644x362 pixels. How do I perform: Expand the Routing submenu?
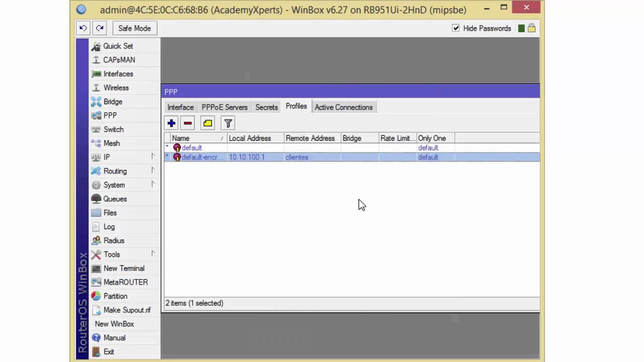(x=124, y=171)
